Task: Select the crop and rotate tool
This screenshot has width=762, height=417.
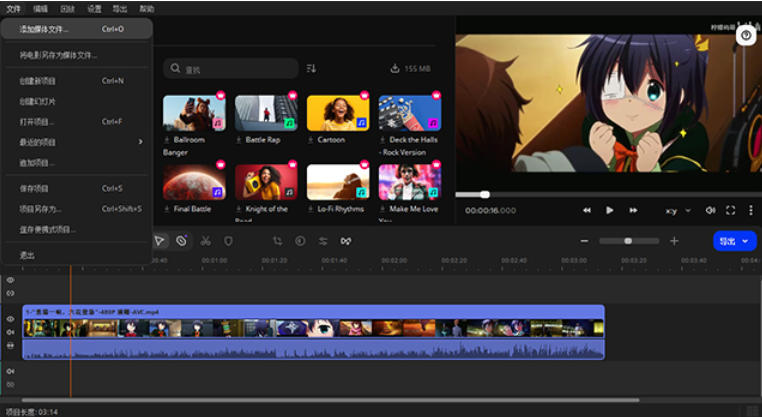Action: coord(277,241)
